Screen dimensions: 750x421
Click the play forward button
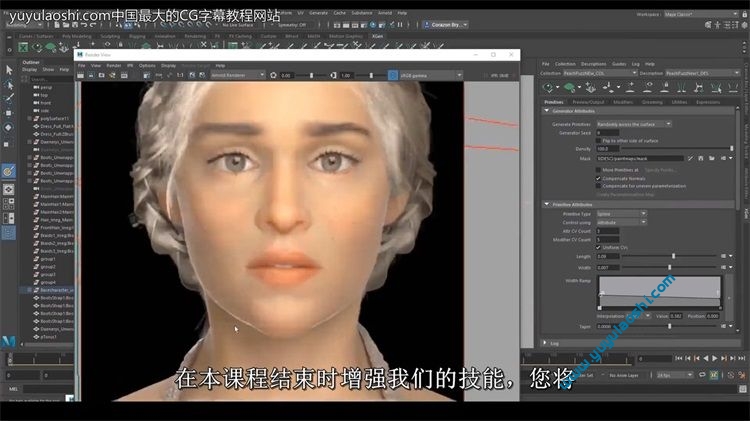(715, 358)
